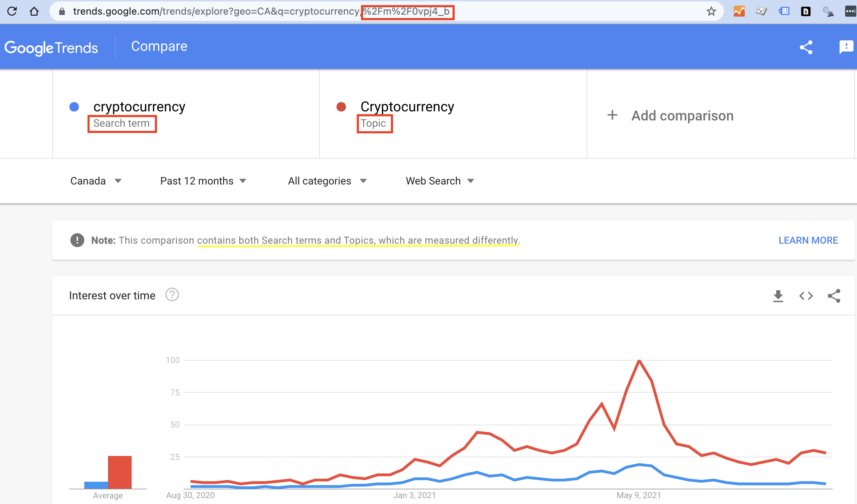
Task: Expand the Canada region dropdown
Action: pos(96,181)
